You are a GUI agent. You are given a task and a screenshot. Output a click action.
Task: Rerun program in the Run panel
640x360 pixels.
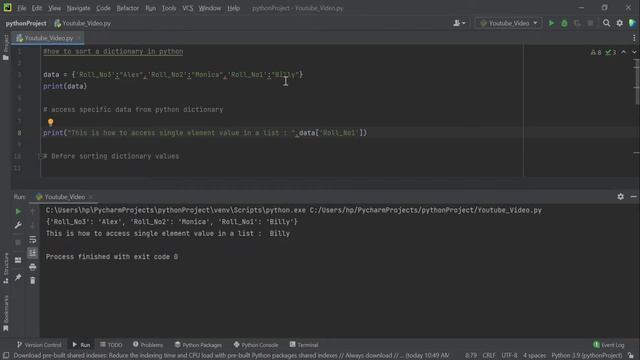18,211
